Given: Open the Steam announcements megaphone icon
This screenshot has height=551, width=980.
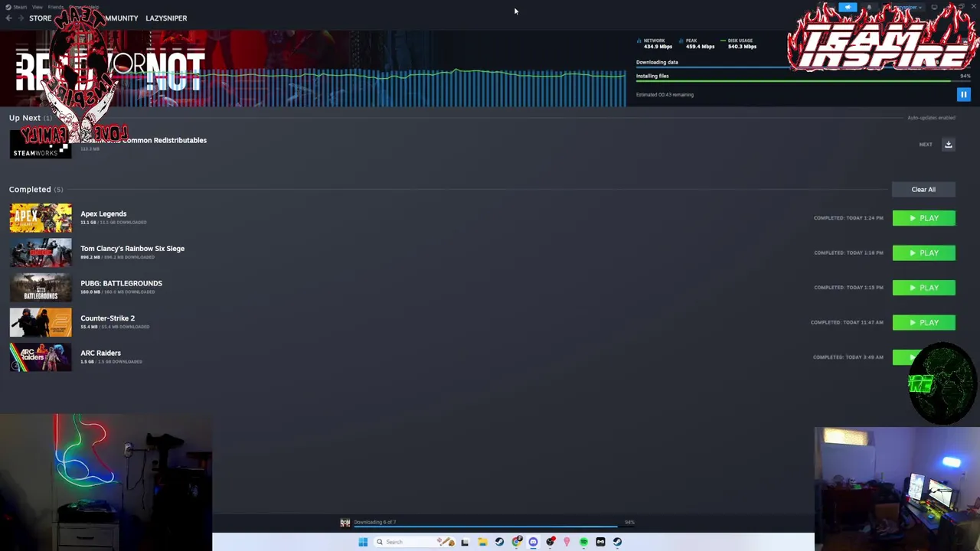Looking at the screenshot, I should [848, 8].
